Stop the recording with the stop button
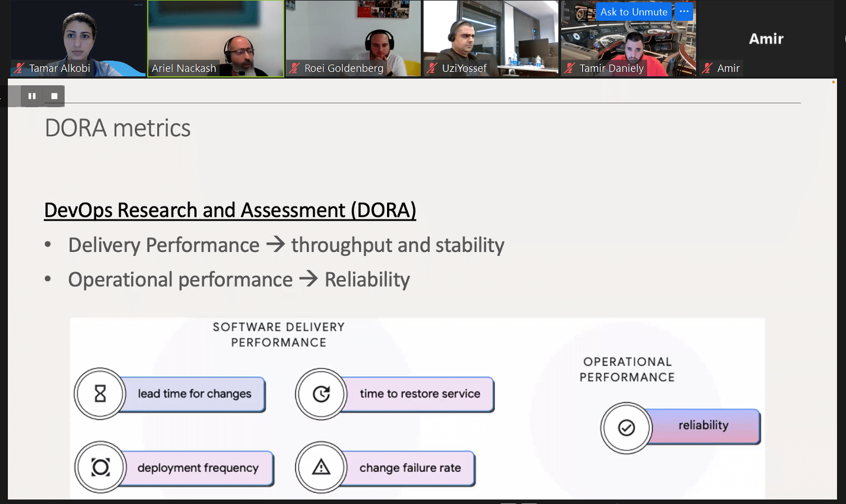Viewport: 846px width, 504px height. [54, 96]
